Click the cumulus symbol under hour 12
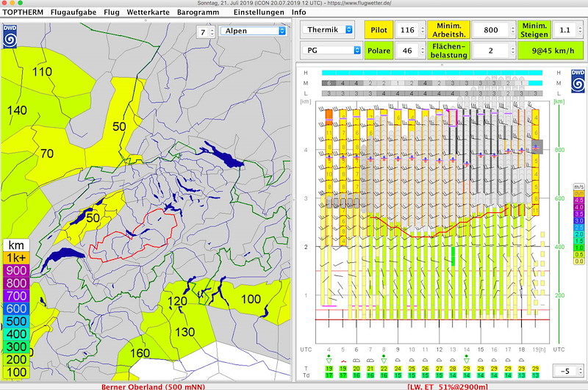 (440, 361)
